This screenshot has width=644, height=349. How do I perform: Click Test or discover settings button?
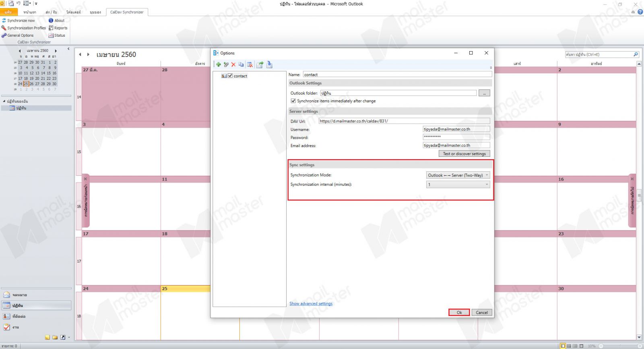pyautogui.click(x=464, y=154)
